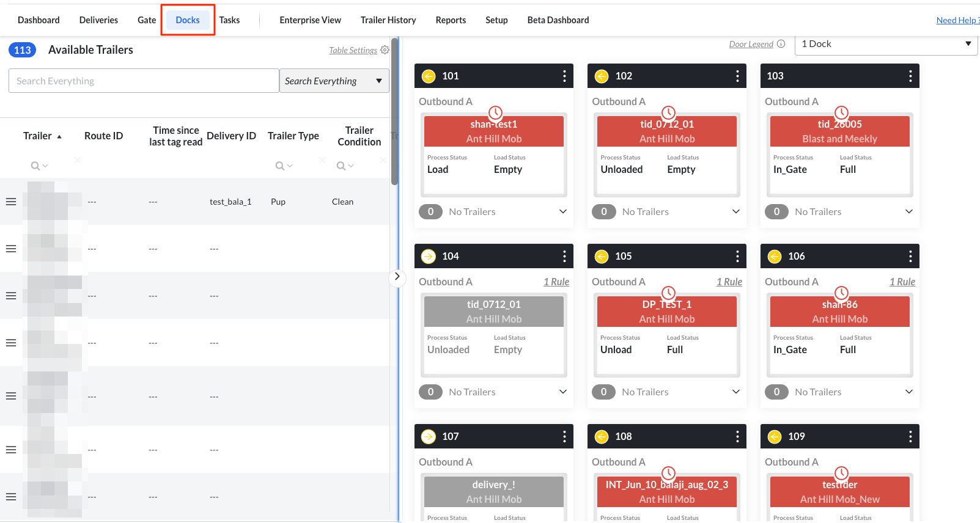Image resolution: width=980 pixels, height=523 pixels.
Task: Click the three-dot menu on dock 101
Action: click(564, 76)
